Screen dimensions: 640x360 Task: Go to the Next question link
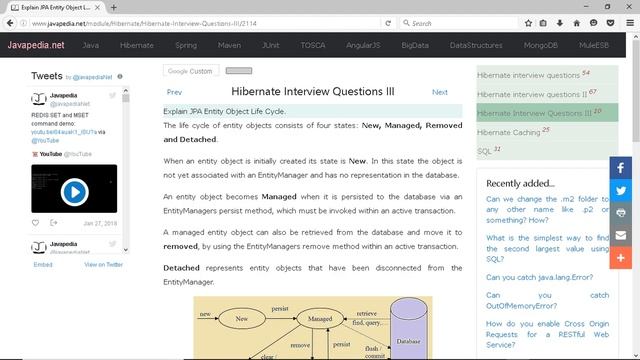440,92
